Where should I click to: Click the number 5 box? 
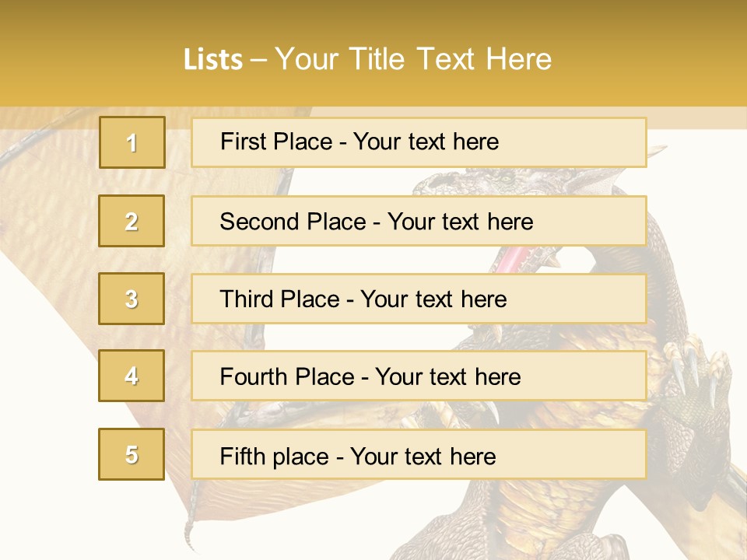[132, 454]
